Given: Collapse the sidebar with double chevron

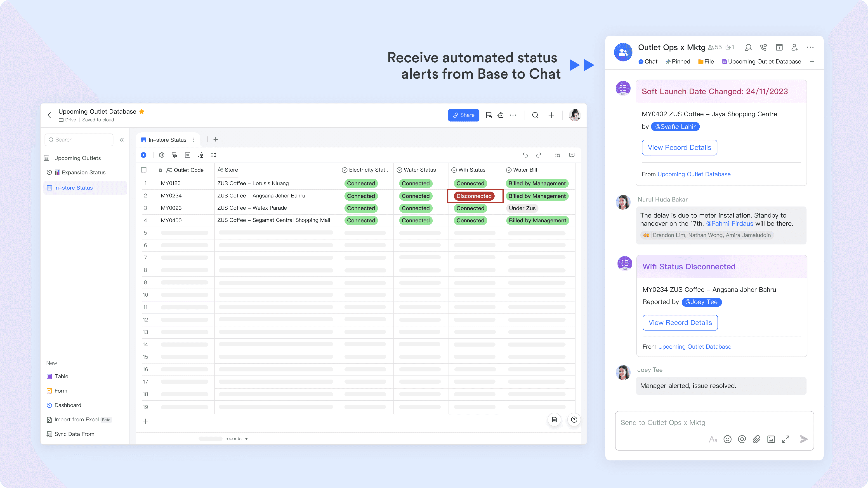Looking at the screenshot, I should pos(122,140).
